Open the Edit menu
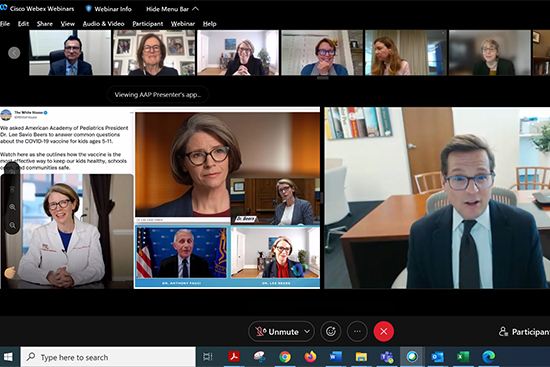This screenshot has width=550, height=367. coord(23,24)
